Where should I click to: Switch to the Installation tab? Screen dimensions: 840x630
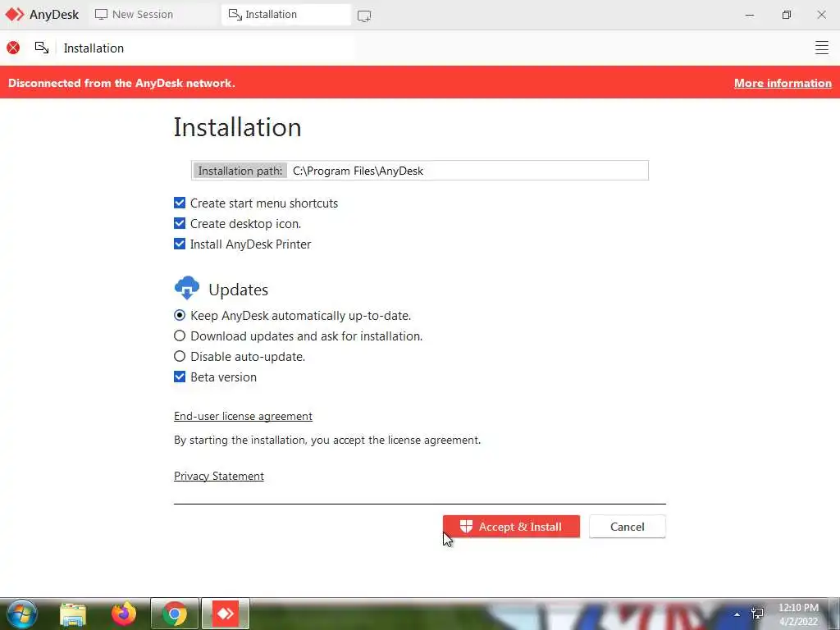click(286, 15)
